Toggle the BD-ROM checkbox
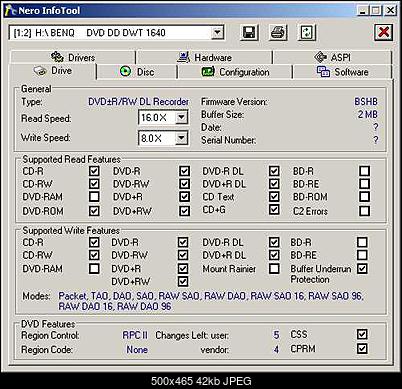 [x=364, y=196]
